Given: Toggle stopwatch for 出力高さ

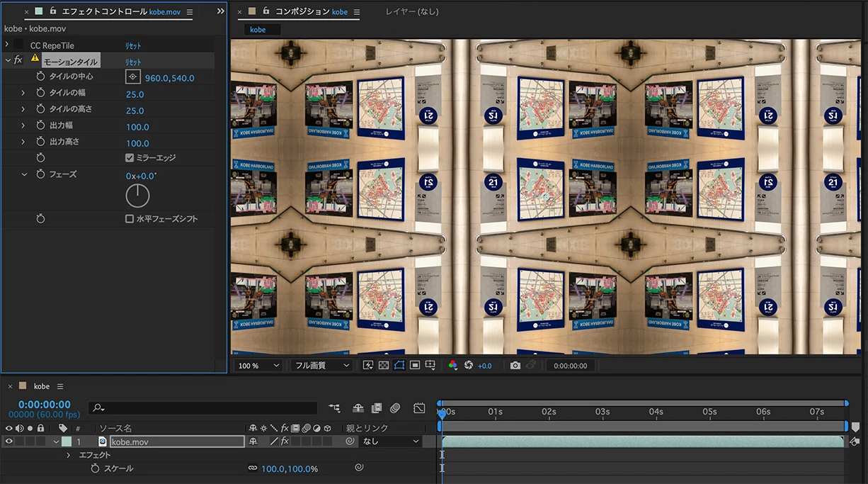Looking at the screenshot, I should tap(40, 142).
